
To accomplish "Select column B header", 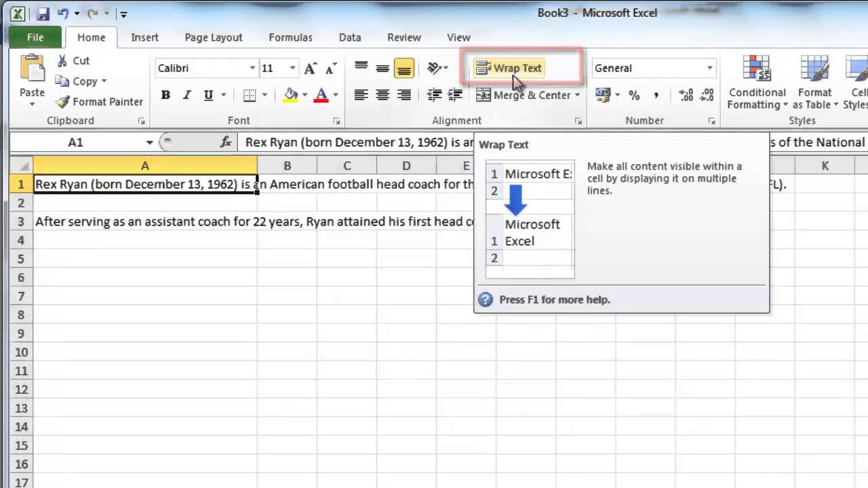I will pos(287,165).
